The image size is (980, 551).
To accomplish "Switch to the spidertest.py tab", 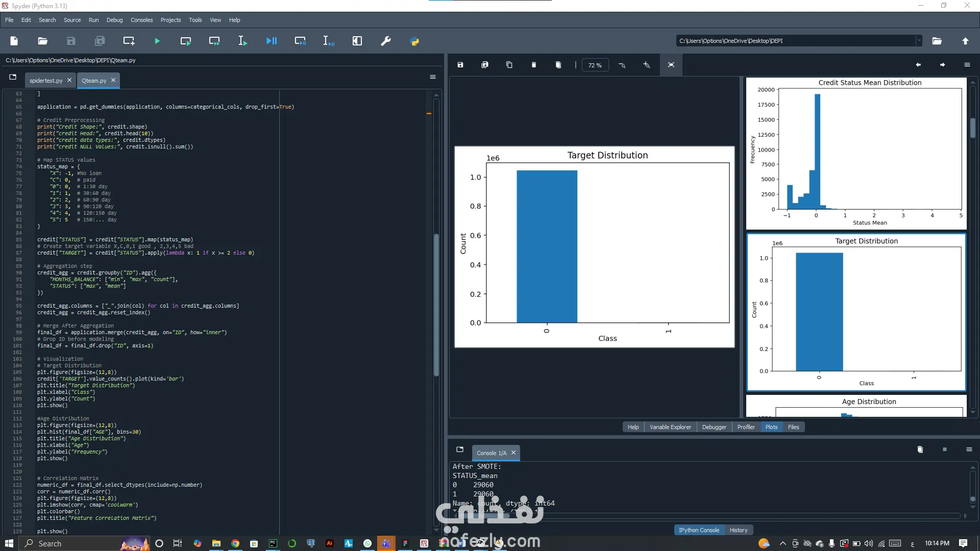I will tap(46, 81).
